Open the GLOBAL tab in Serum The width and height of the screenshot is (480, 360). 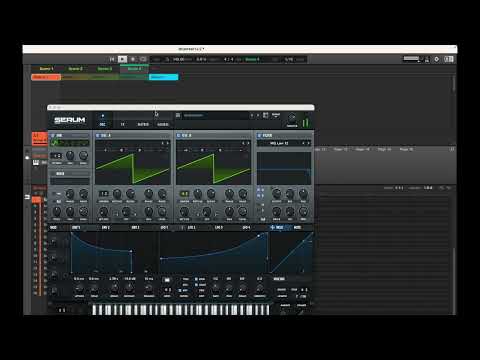163,124
